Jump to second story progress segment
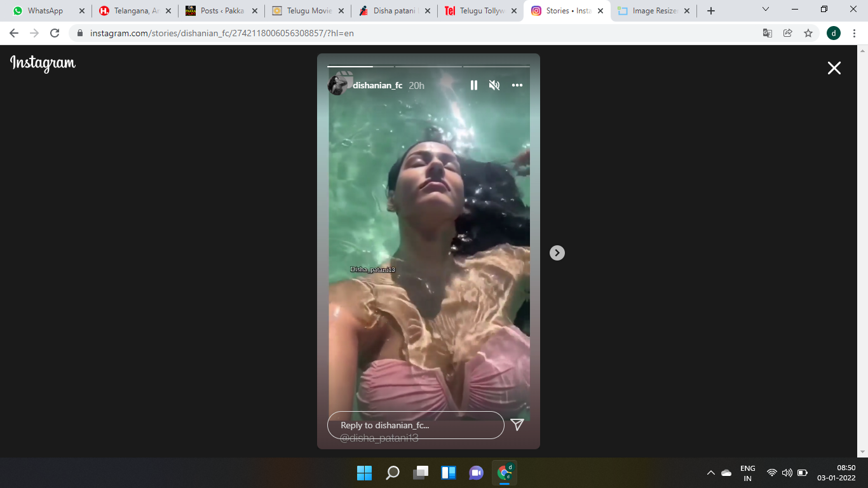The image size is (868, 488). click(428, 66)
